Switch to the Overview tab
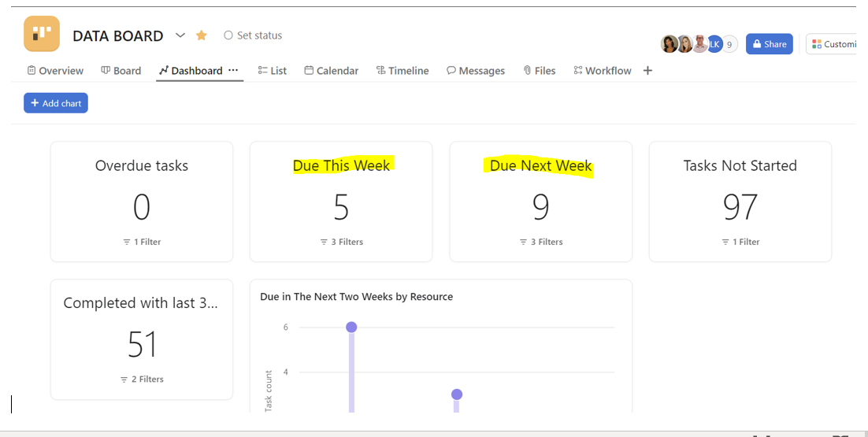 55,71
